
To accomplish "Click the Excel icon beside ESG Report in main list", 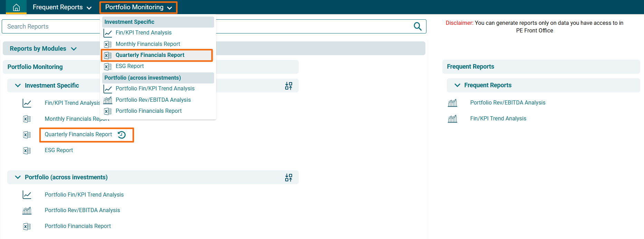I will (x=27, y=151).
